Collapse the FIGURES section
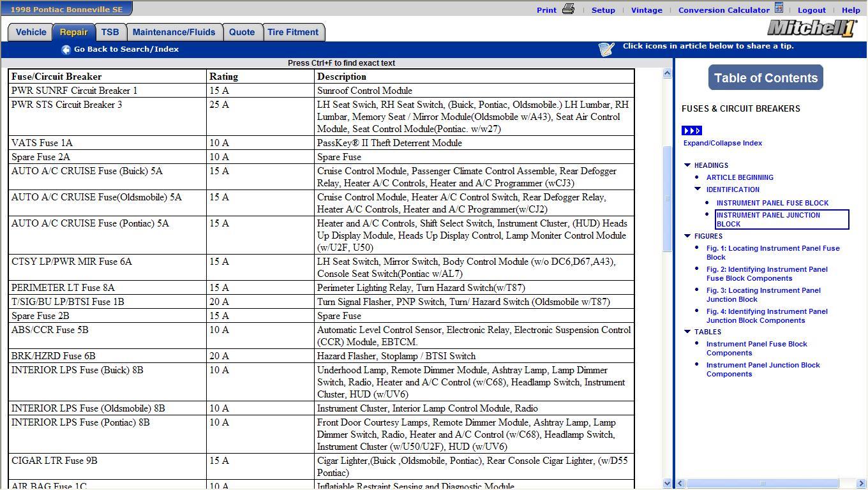 pyautogui.click(x=687, y=236)
